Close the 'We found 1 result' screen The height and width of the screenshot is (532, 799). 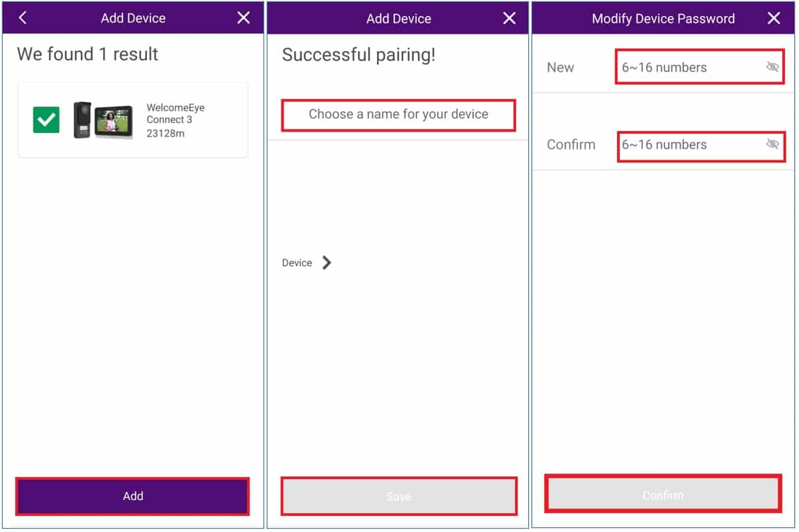click(243, 18)
